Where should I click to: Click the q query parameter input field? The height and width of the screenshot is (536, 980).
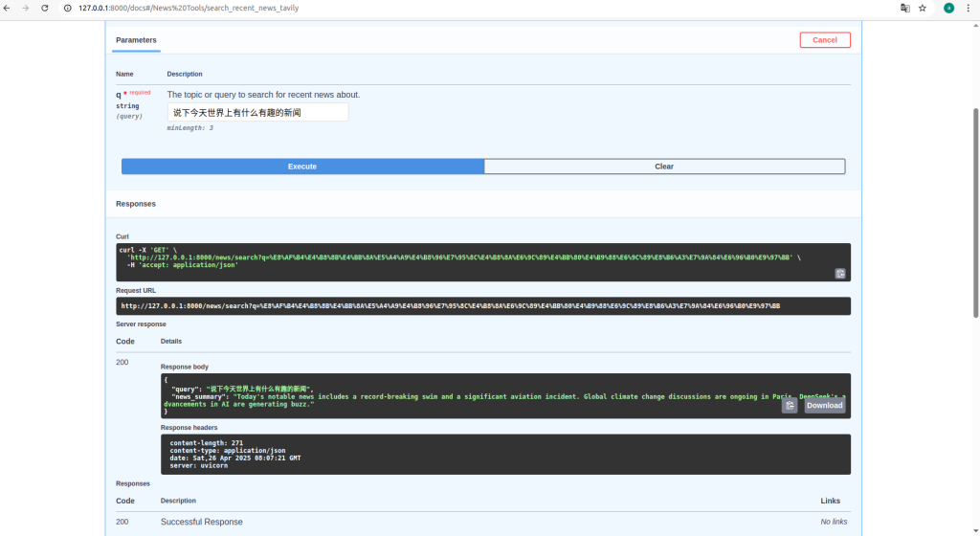257,112
